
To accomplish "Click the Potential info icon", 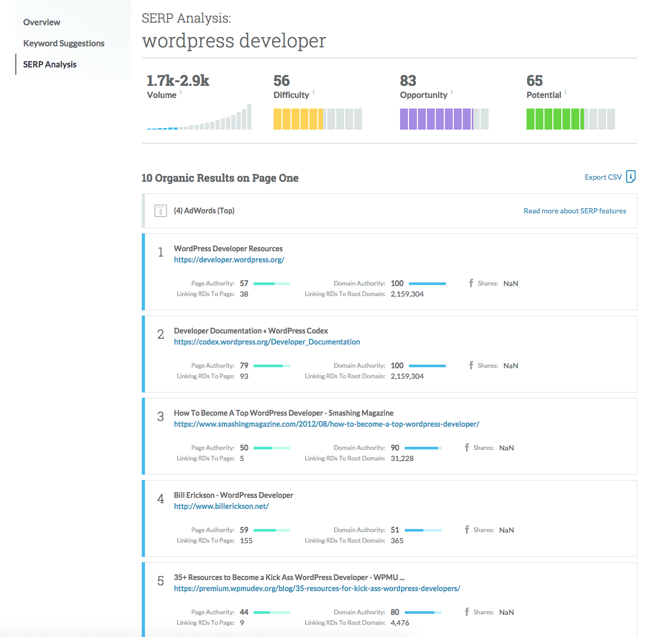I will [x=566, y=92].
